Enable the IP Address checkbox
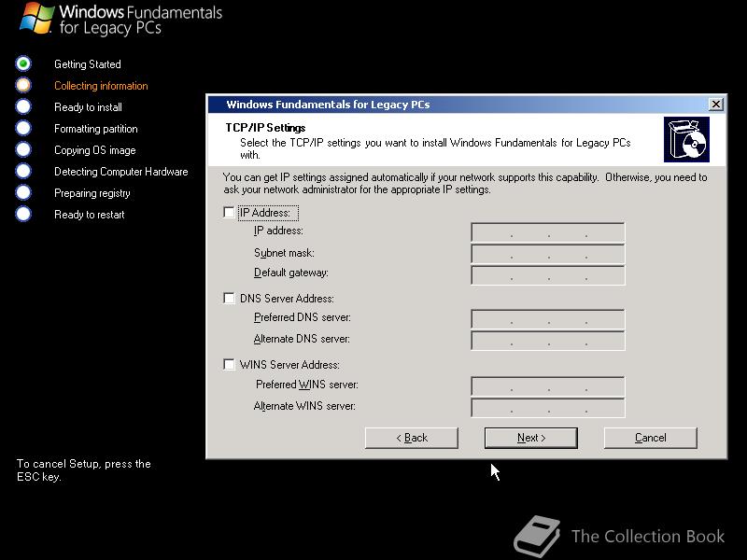Screen dimensions: 747x560 (x=229, y=213)
